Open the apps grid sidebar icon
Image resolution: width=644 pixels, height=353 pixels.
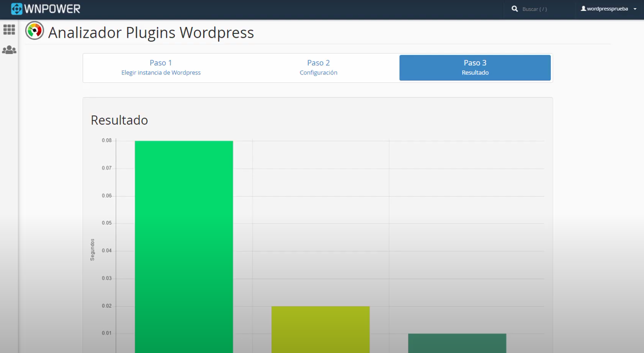tap(9, 30)
